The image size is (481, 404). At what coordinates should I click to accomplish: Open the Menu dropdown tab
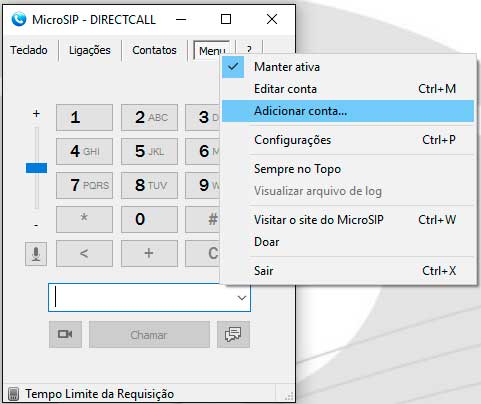pyautogui.click(x=212, y=51)
